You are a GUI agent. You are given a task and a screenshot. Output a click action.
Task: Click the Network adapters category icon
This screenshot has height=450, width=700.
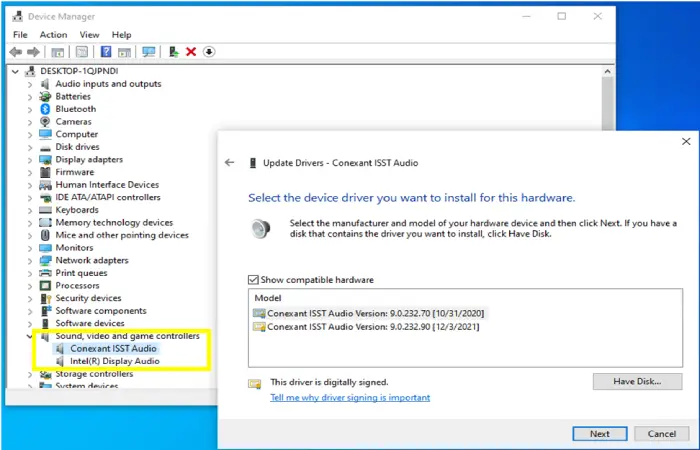point(45,260)
